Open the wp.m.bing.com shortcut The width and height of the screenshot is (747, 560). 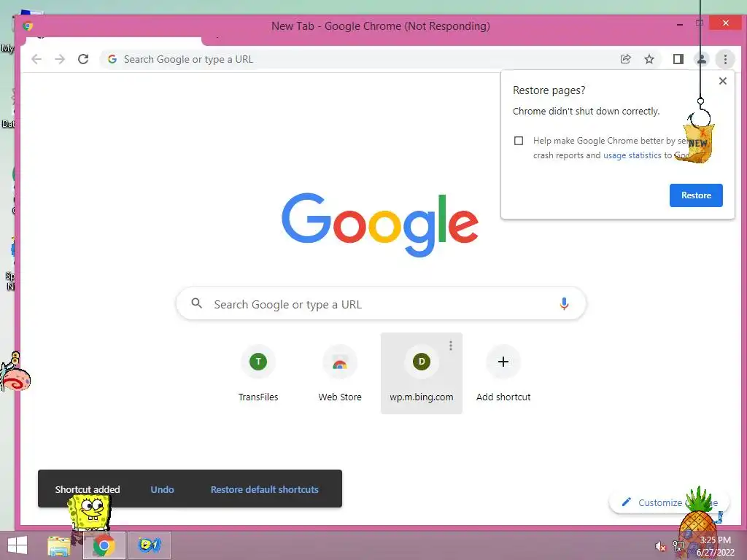(422, 374)
